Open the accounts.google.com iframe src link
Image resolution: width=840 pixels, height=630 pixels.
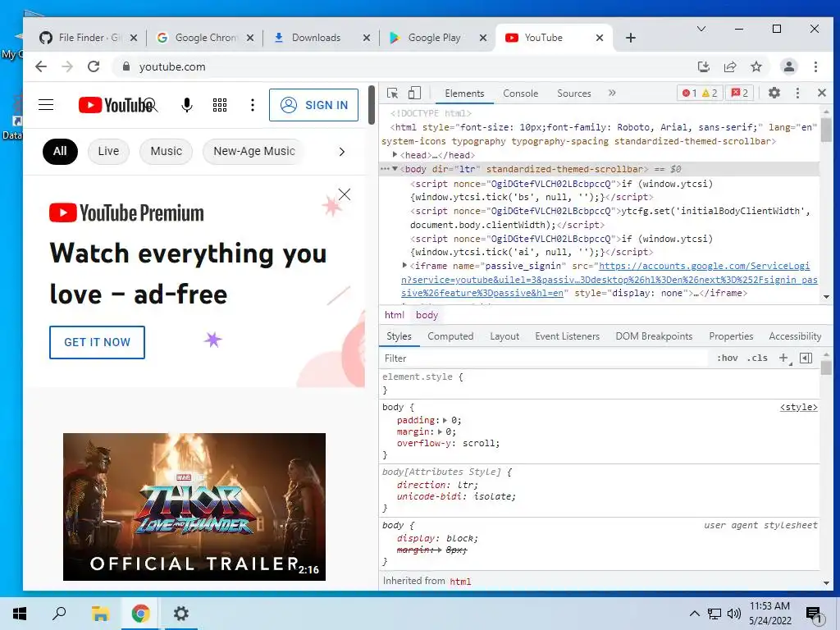(x=609, y=279)
